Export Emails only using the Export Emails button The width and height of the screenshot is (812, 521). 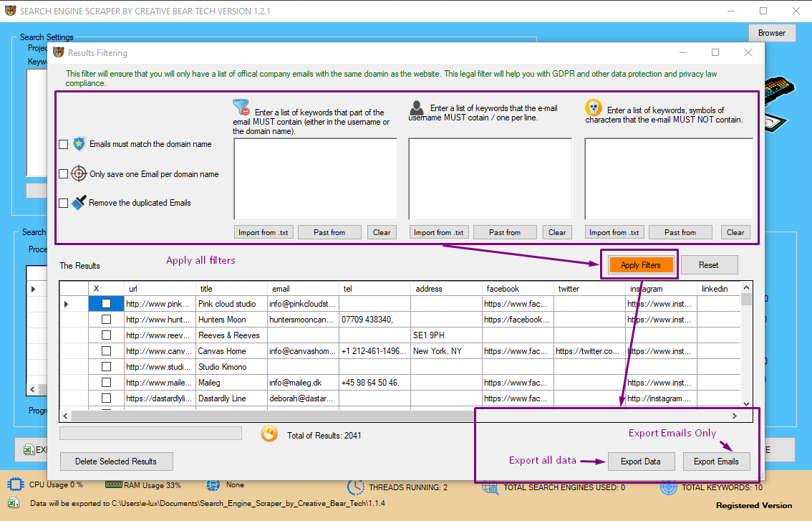[716, 461]
